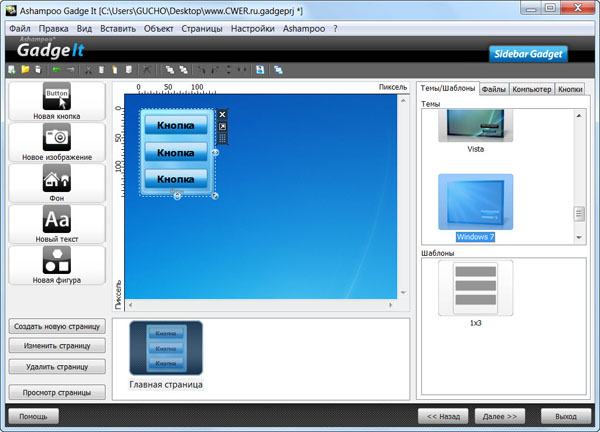Click the duplicate object toolbar icon
600x432 pixels.
(x=129, y=70)
